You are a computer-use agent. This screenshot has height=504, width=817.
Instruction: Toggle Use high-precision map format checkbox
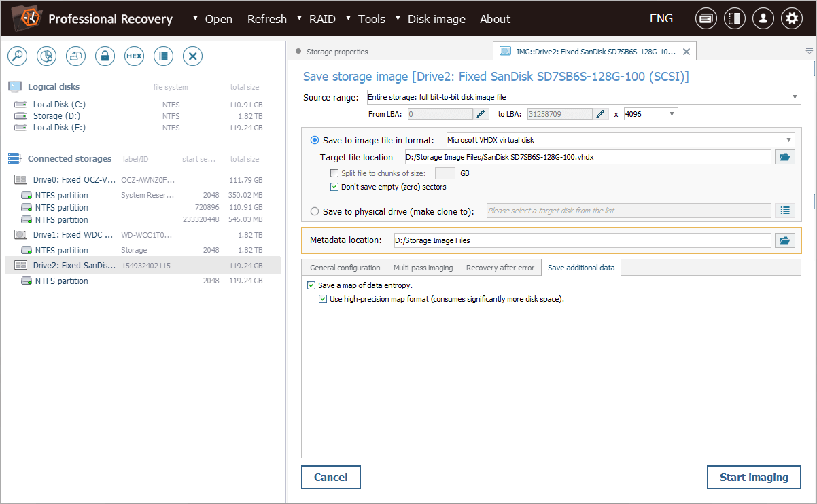click(x=323, y=299)
